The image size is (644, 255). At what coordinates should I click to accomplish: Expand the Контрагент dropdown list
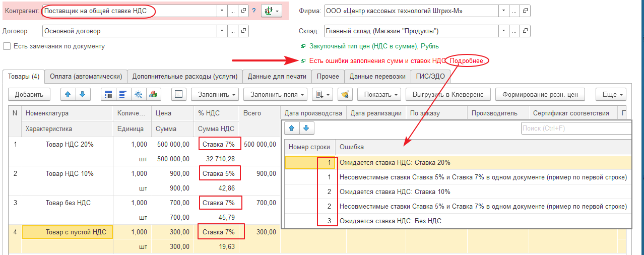(x=223, y=11)
